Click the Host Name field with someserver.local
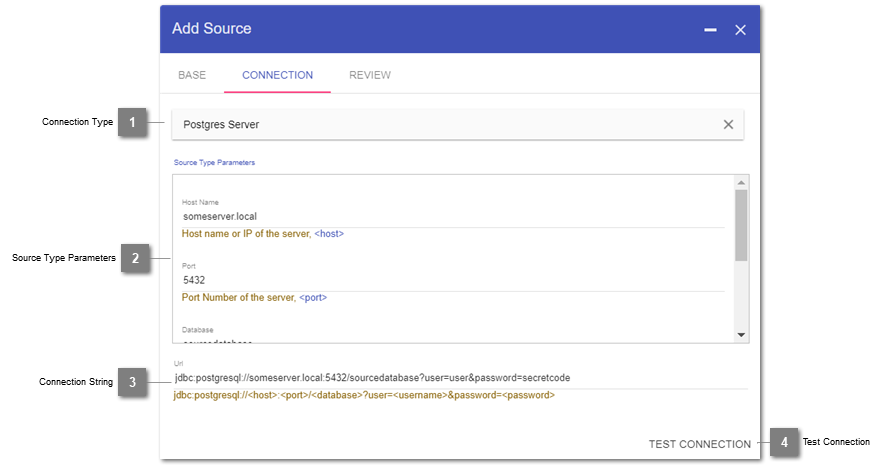 (x=452, y=216)
